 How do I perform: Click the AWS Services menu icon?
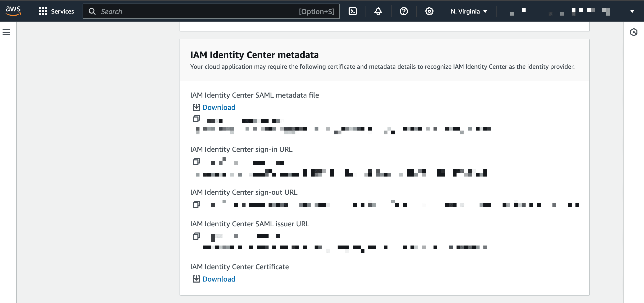click(42, 11)
